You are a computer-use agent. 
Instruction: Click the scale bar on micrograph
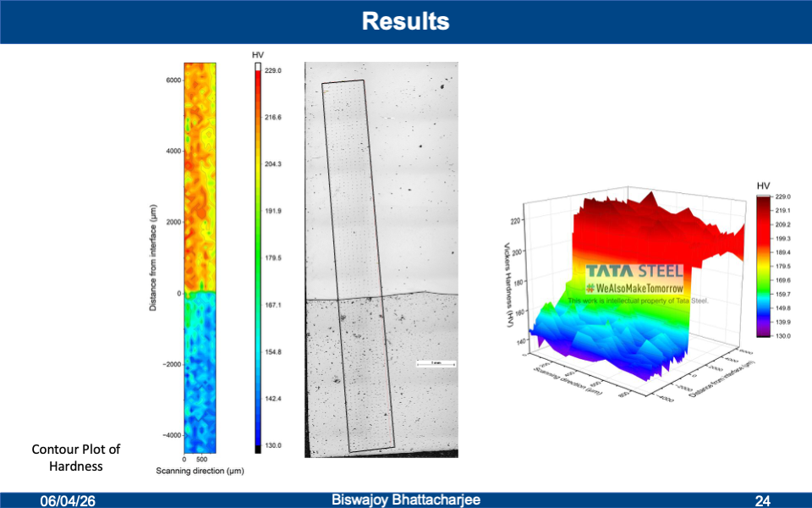point(436,364)
